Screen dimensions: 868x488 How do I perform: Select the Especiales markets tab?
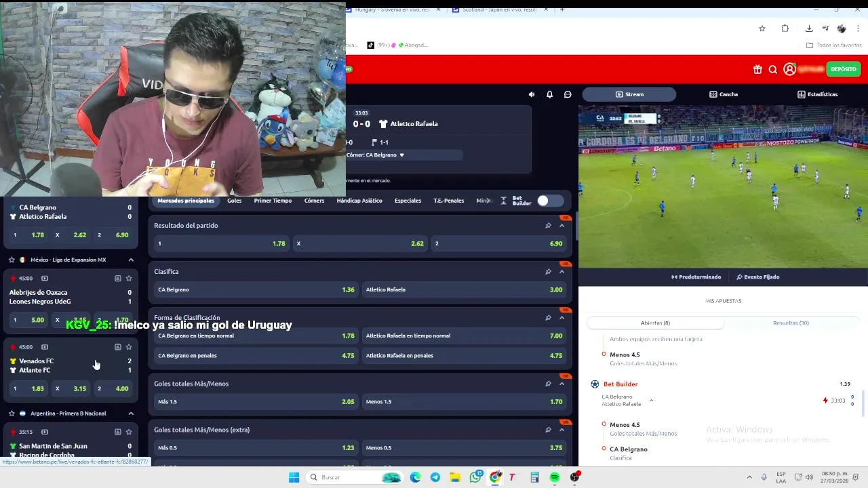pos(408,201)
